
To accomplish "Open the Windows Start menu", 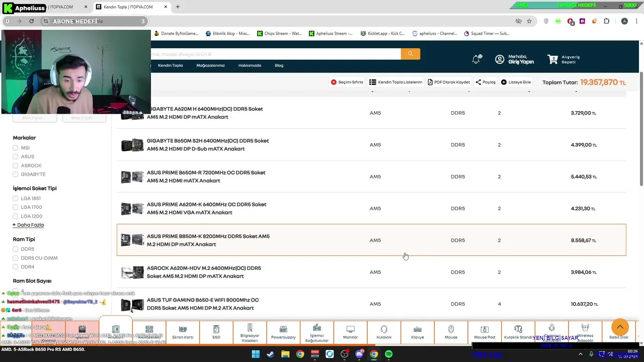I will [256, 354].
